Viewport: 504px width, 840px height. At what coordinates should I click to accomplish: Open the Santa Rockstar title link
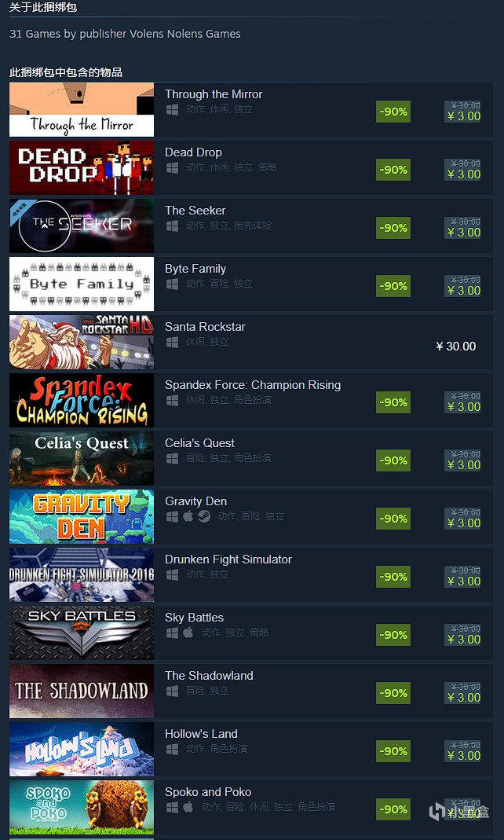click(x=205, y=326)
